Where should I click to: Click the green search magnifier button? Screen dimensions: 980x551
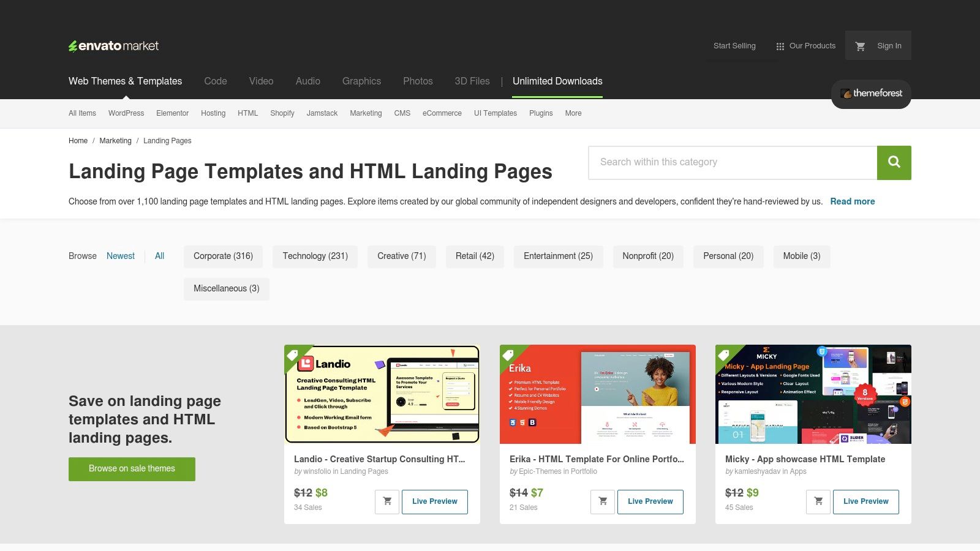click(894, 162)
